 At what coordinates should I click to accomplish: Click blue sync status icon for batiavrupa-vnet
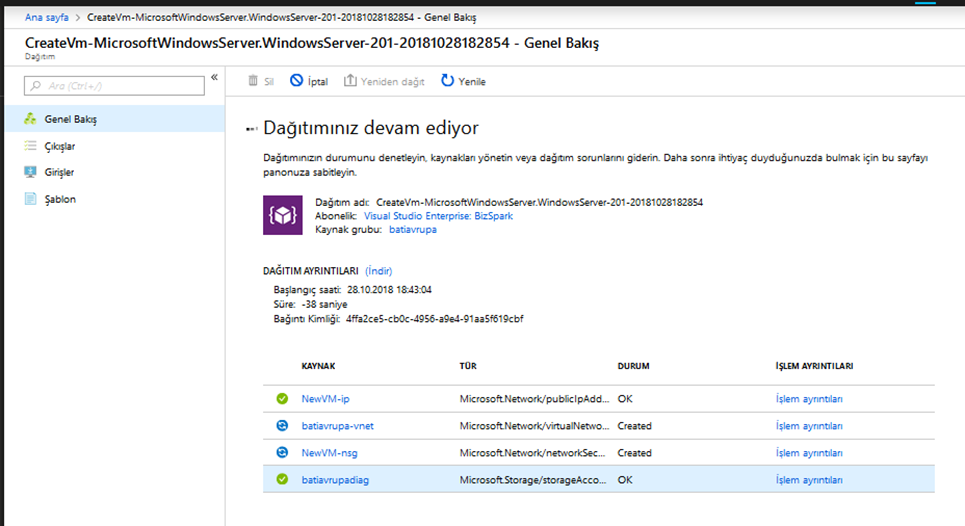click(282, 426)
